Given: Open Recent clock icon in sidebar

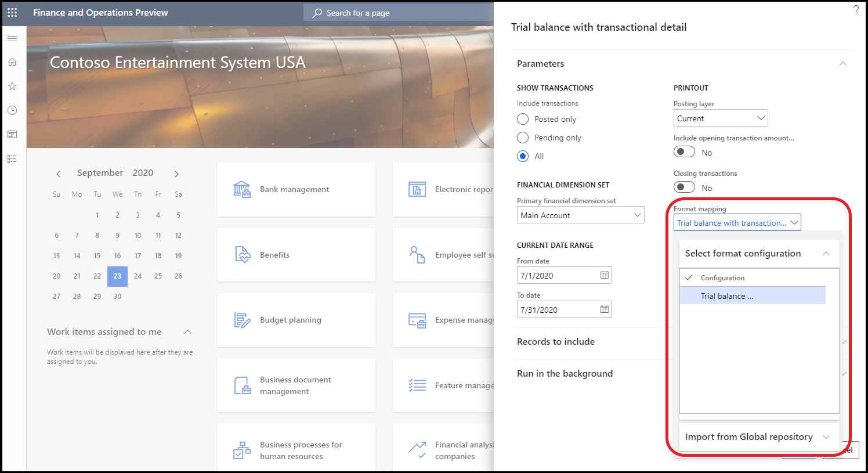Looking at the screenshot, I should point(12,110).
